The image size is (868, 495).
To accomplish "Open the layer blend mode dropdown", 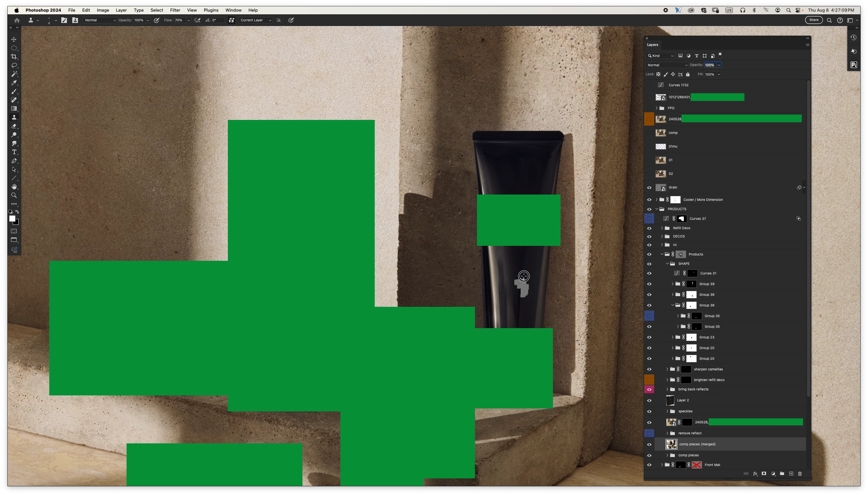I will click(x=667, y=65).
